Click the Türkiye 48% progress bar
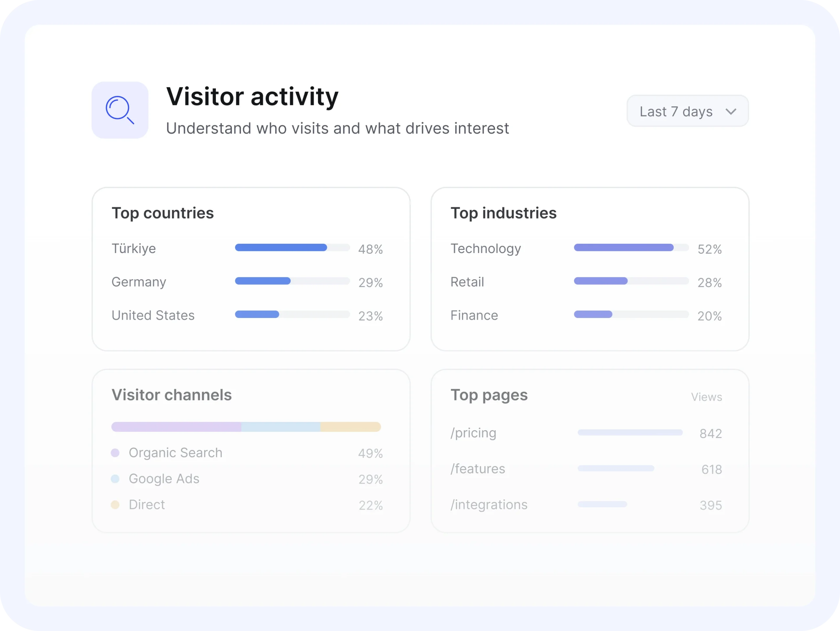The height and width of the screenshot is (631, 840). pos(292,247)
